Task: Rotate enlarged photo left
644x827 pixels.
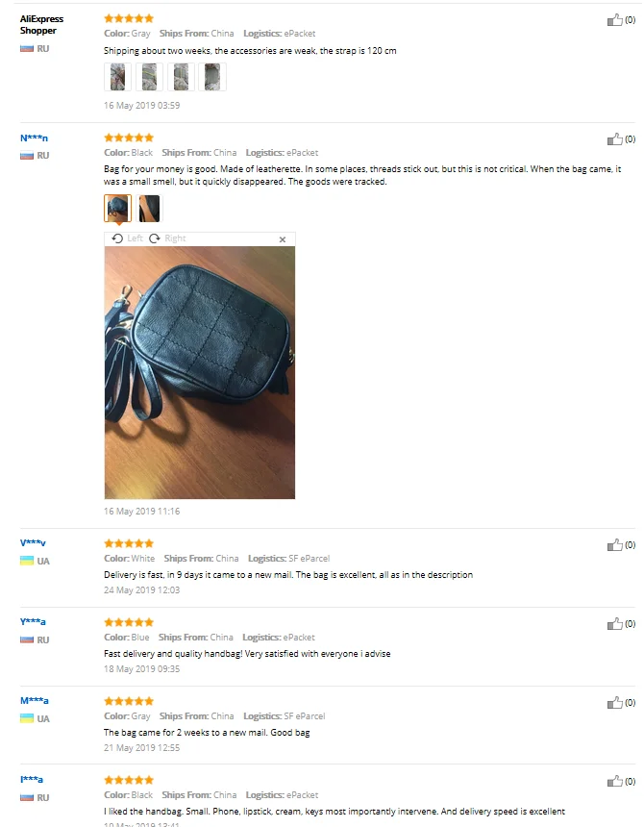Action: coord(127,238)
